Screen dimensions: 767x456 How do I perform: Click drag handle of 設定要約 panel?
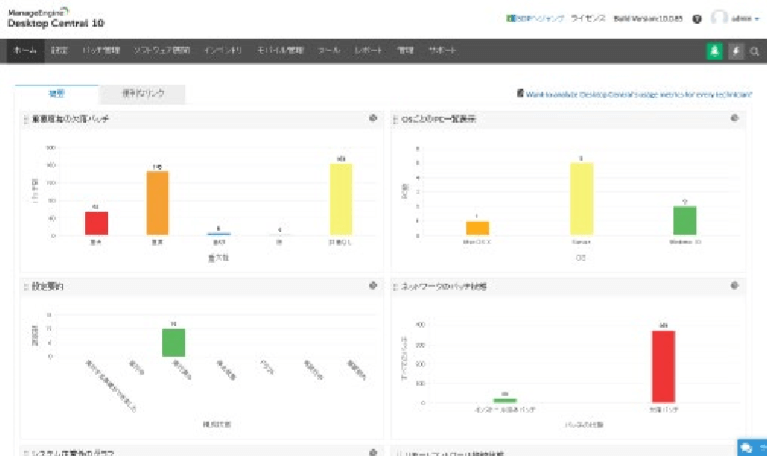pos(26,287)
